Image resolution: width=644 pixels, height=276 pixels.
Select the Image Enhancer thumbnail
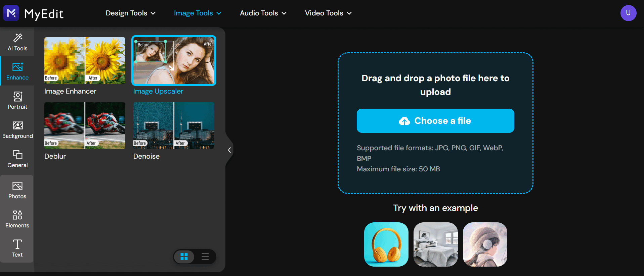pos(85,60)
